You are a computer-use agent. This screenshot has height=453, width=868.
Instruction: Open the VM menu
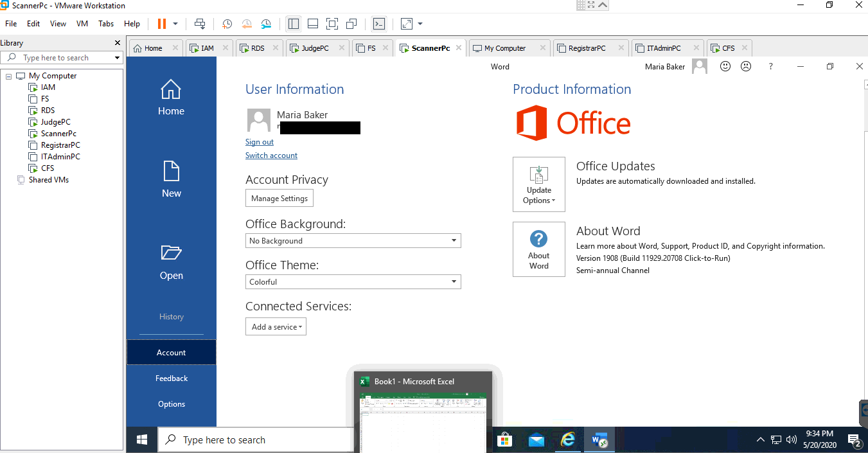coord(82,24)
